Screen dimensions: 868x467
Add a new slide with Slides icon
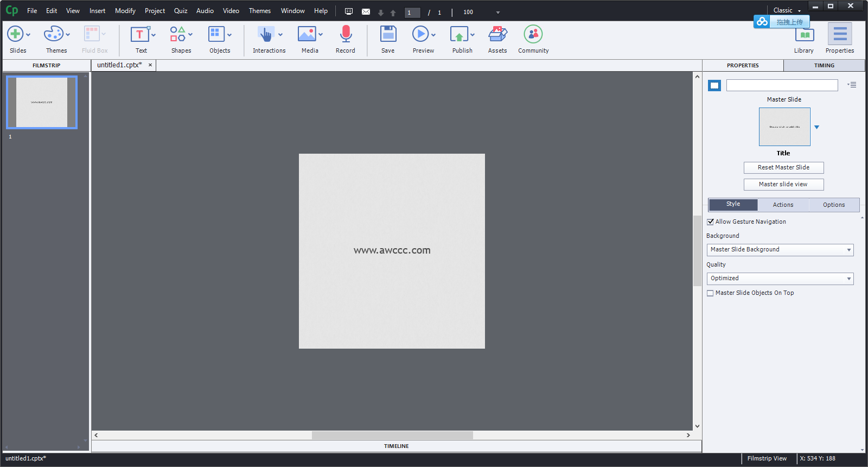[15, 34]
